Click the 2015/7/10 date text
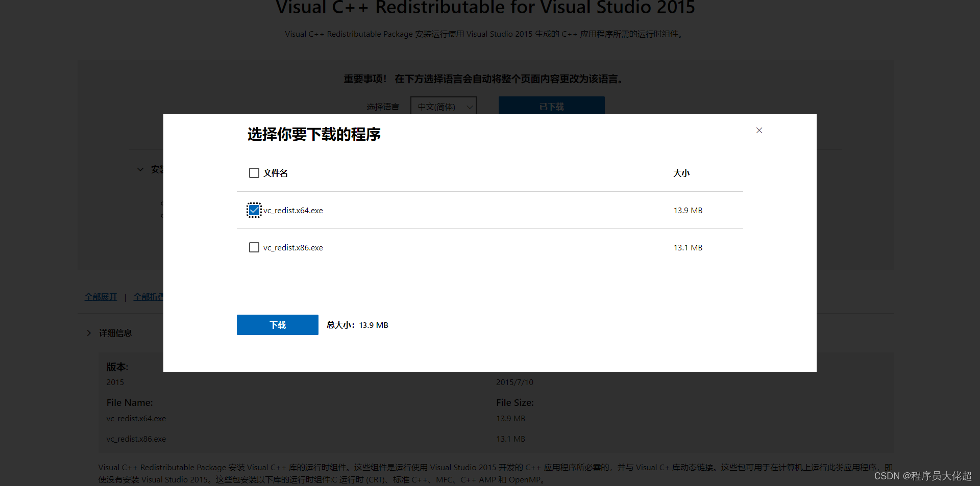This screenshot has width=980, height=486. pyautogui.click(x=514, y=382)
